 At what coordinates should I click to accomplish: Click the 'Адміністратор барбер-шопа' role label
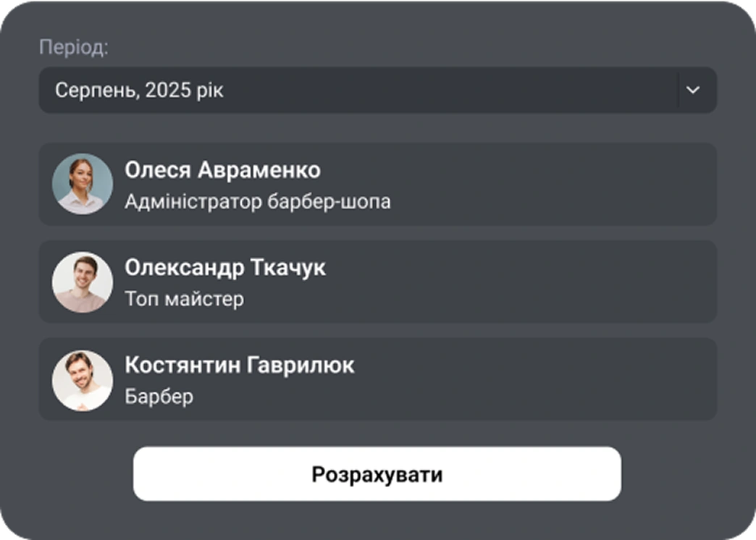(259, 202)
